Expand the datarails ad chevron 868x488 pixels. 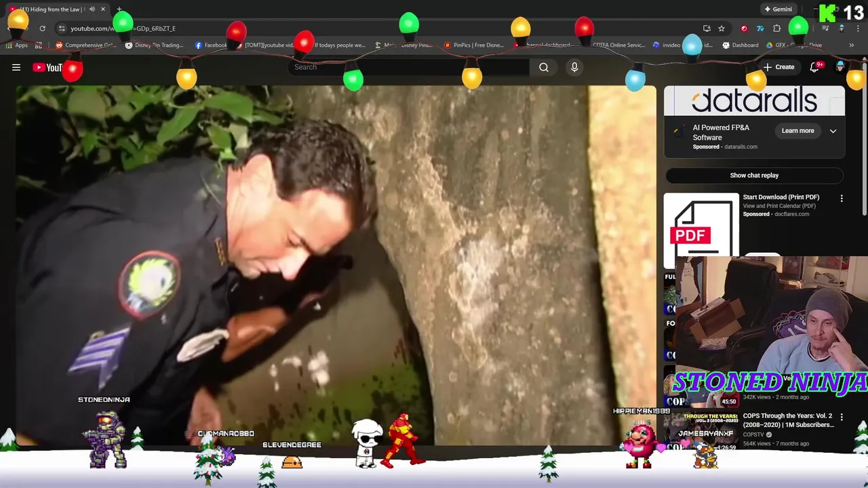[x=833, y=131]
